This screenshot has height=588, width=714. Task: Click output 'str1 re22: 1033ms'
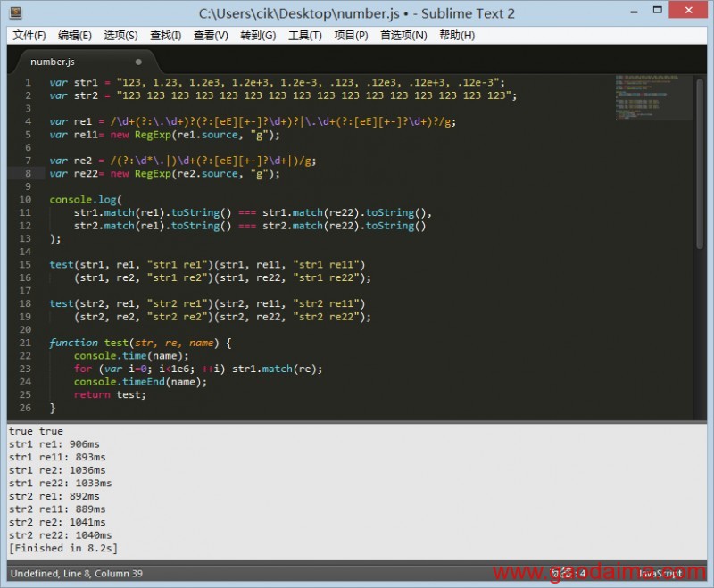coord(60,484)
